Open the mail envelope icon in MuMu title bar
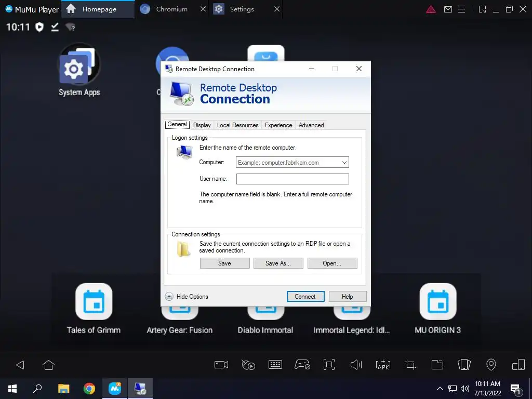532x399 pixels. (448, 9)
